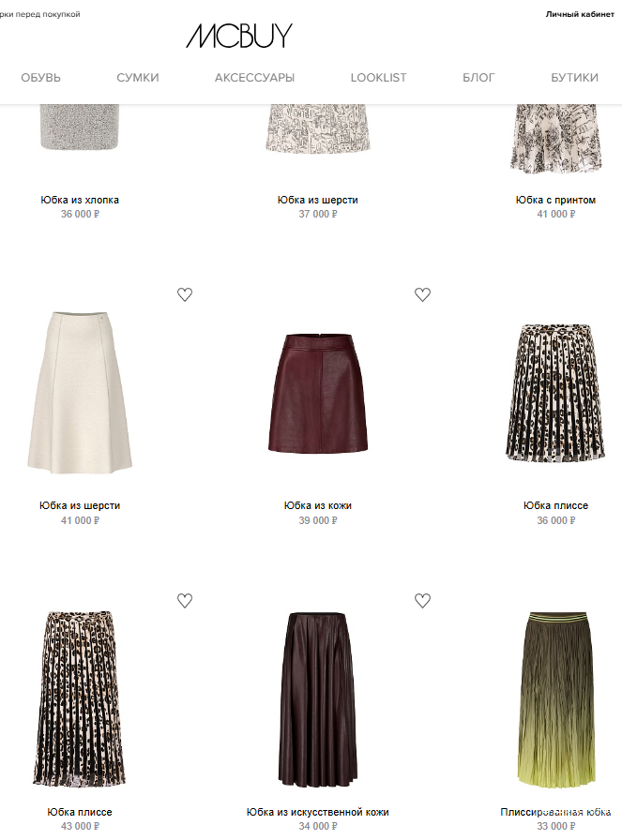Open Личный кабинет account link
The height and width of the screenshot is (840, 622).
tap(580, 14)
